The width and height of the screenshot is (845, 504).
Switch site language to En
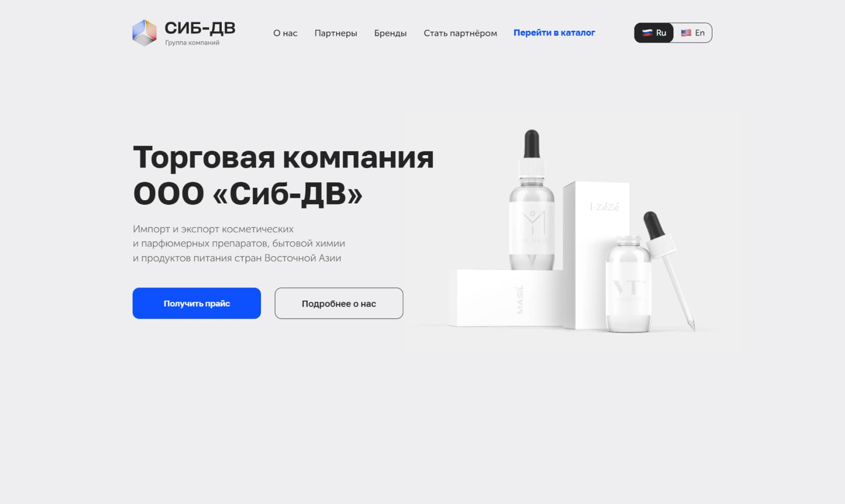(693, 33)
